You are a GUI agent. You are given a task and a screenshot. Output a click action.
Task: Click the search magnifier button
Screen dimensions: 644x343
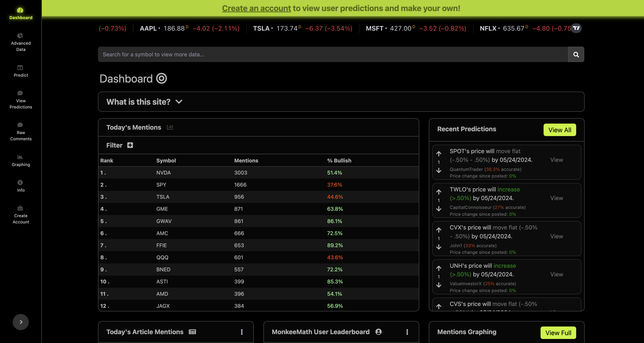click(x=576, y=55)
